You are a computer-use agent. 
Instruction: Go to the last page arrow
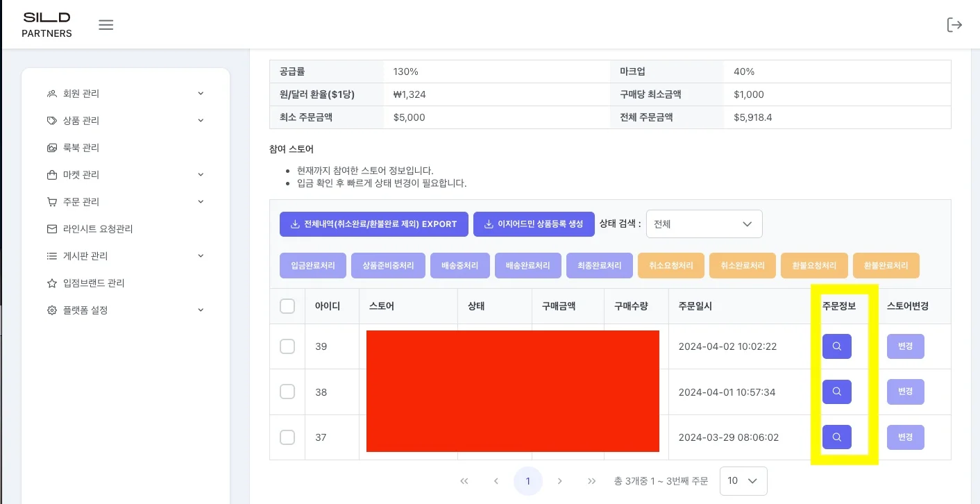tap(591, 481)
